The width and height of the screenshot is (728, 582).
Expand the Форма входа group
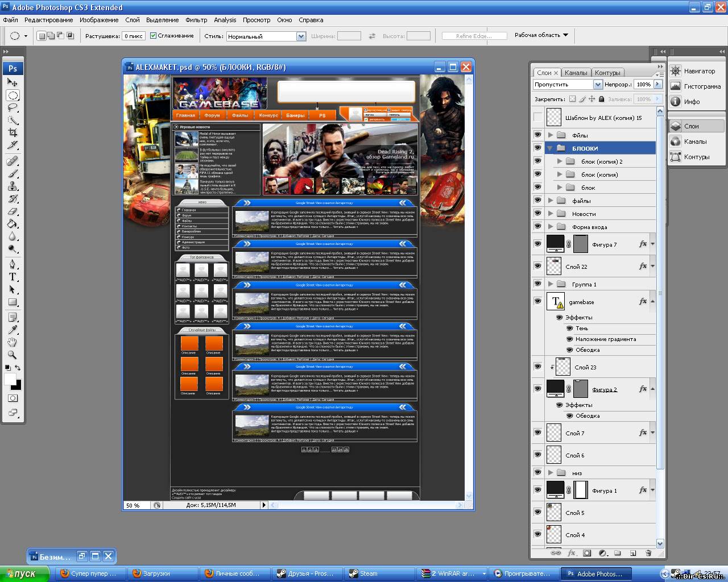pyautogui.click(x=550, y=227)
